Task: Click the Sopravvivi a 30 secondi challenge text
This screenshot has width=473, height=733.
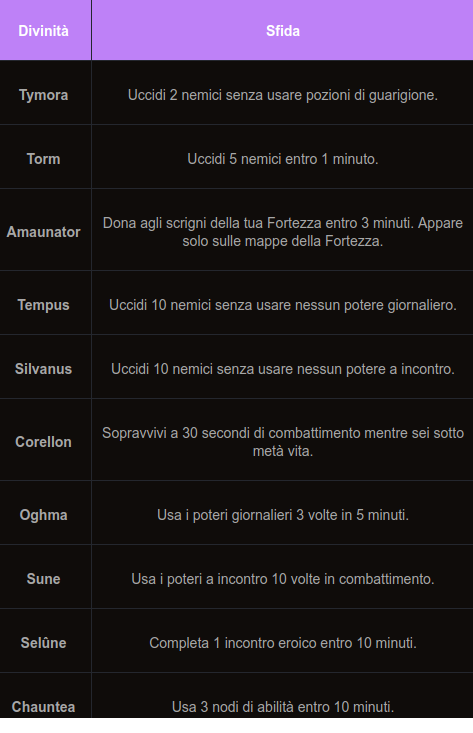Action: tap(283, 442)
